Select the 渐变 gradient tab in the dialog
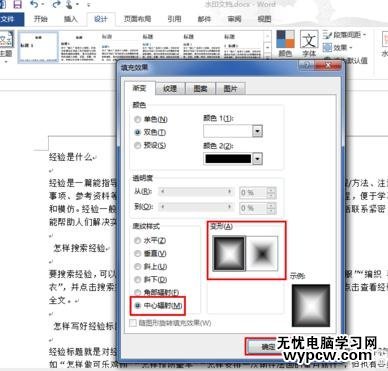The height and width of the screenshot is (371, 388). click(140, 88)
